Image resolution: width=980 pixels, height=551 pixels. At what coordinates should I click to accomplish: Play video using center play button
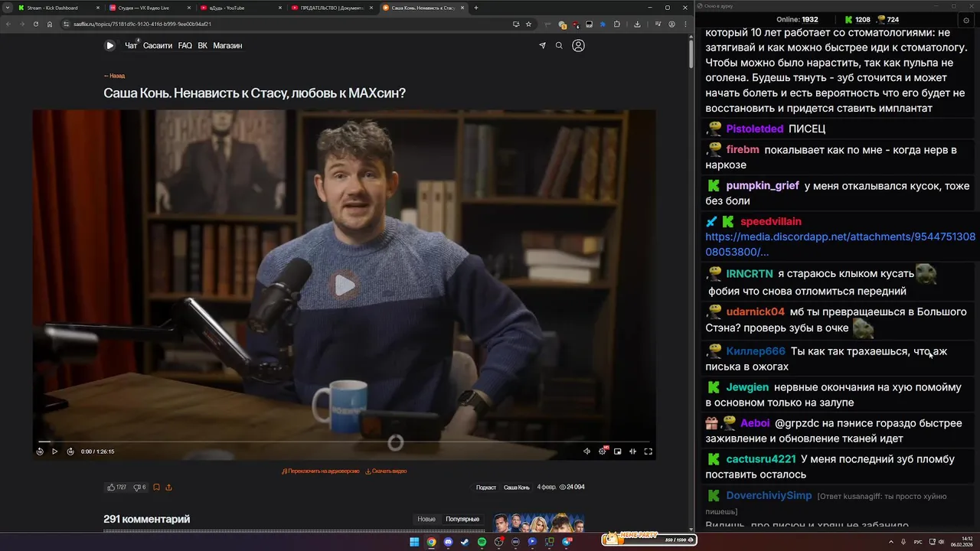(345, 285)
